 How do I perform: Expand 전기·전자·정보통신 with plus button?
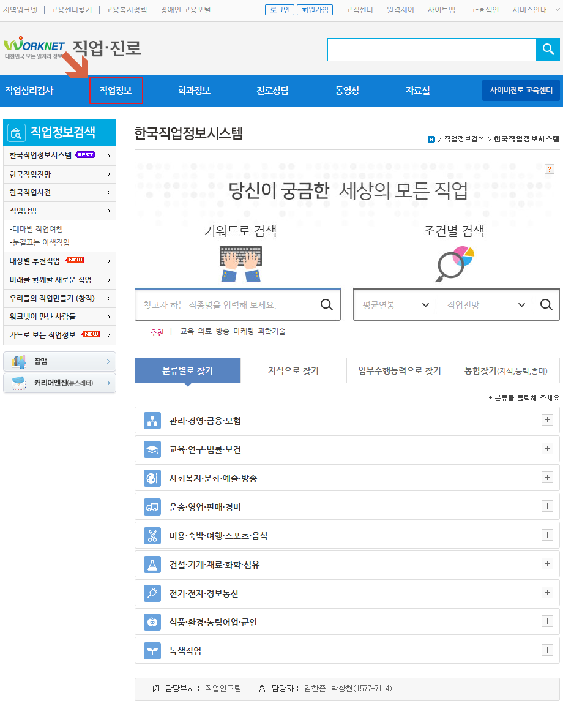click(547, 593)
